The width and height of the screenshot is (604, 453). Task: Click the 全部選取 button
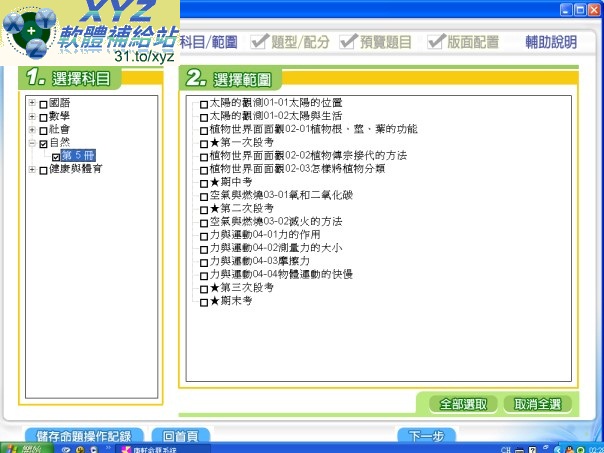463,404
